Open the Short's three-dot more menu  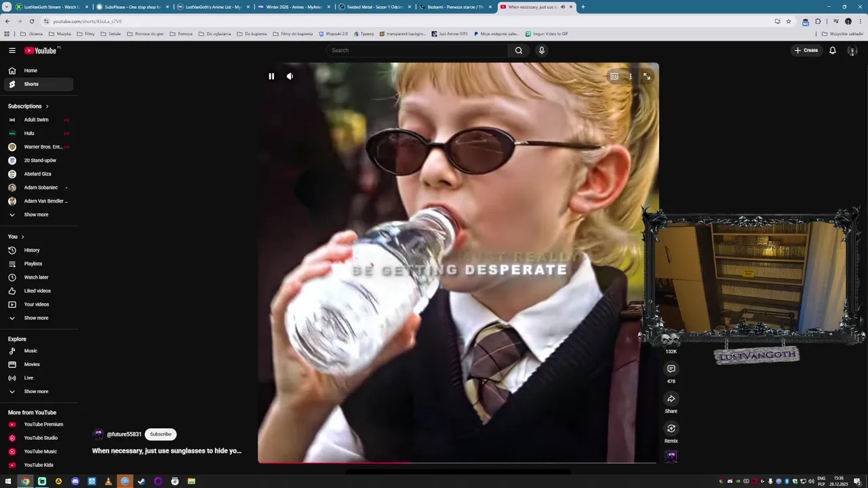pyautogui.click(x=631, y=77)
